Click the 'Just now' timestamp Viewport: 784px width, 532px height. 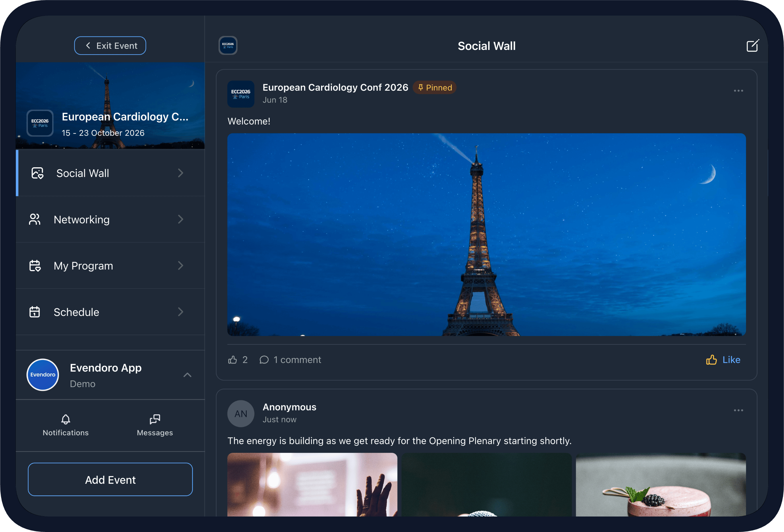click(x=280, y=420)
